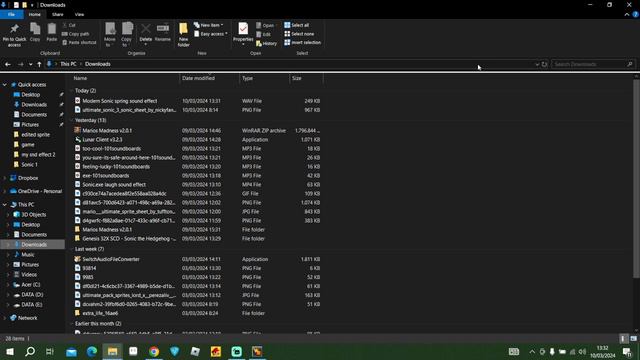Open address bar history dropdown
The image size is (640, 360).
[537, 64]
